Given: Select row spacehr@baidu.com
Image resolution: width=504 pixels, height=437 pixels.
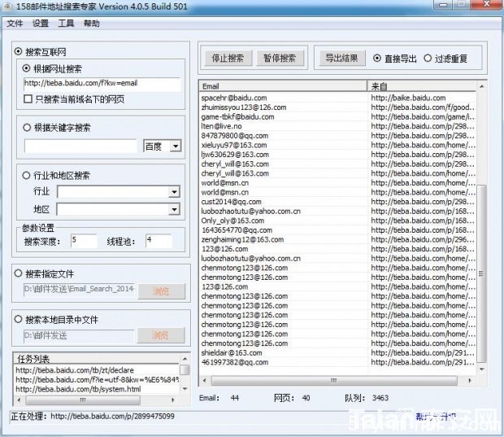Looking at the screenshot, I should (x=337, y=98).
